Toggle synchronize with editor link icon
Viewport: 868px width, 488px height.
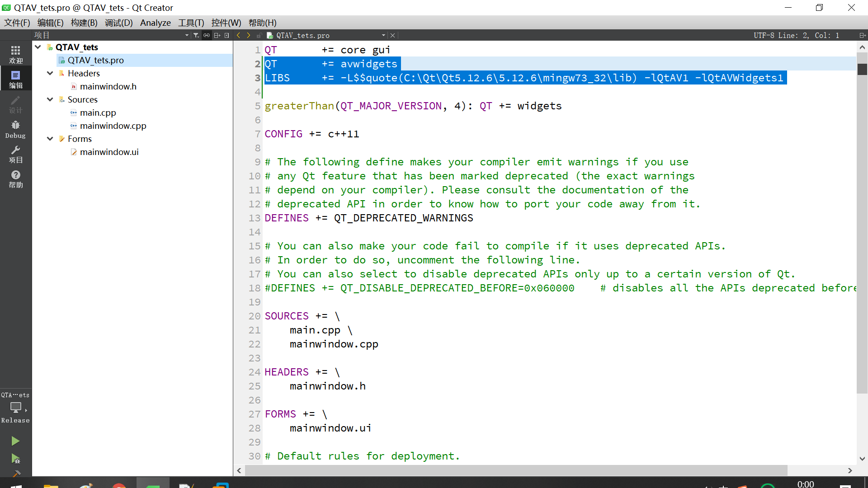tap(207, 35)
